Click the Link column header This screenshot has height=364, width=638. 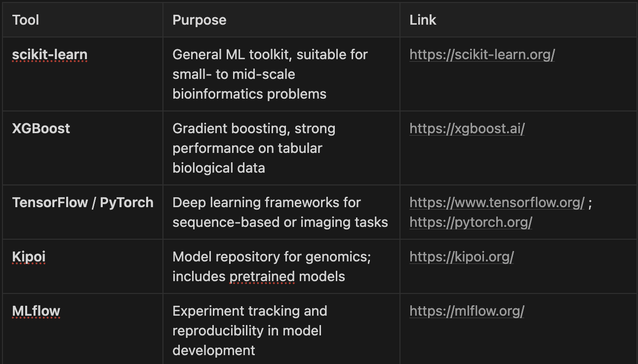tap(423, 20)
